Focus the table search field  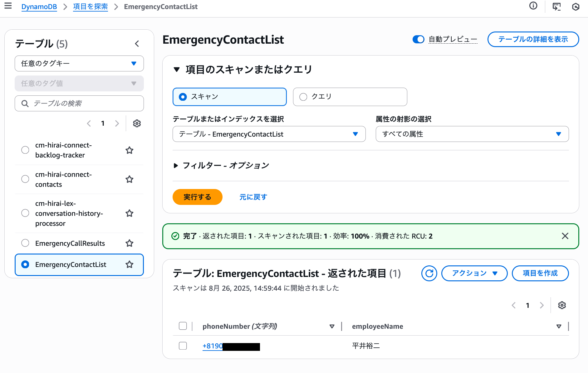pos(79,104)
